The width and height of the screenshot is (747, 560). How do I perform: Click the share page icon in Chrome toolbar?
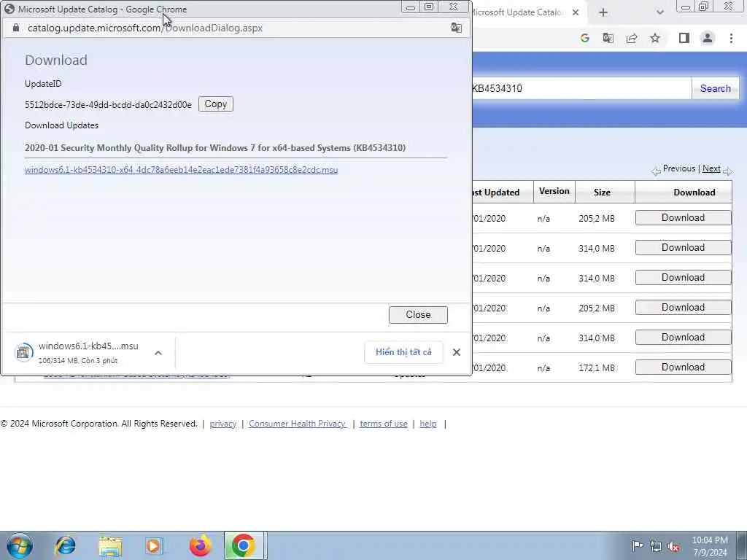pos(632,38)
